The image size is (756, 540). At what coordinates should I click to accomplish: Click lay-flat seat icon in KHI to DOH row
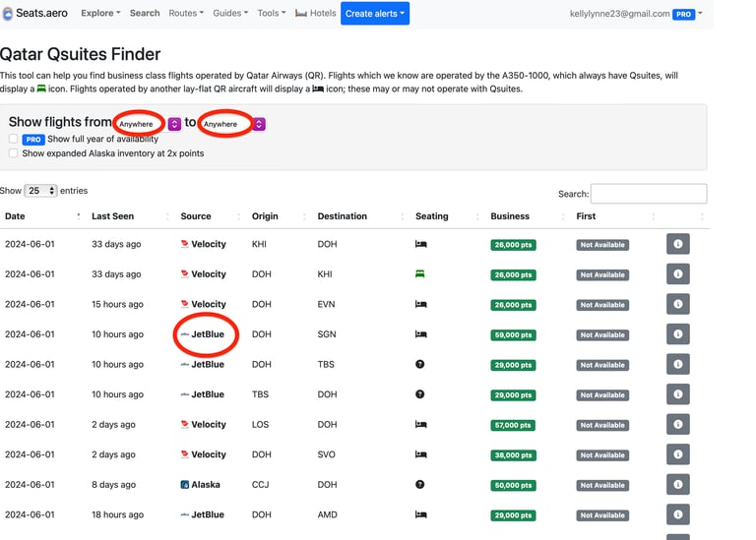click(421, 244)
